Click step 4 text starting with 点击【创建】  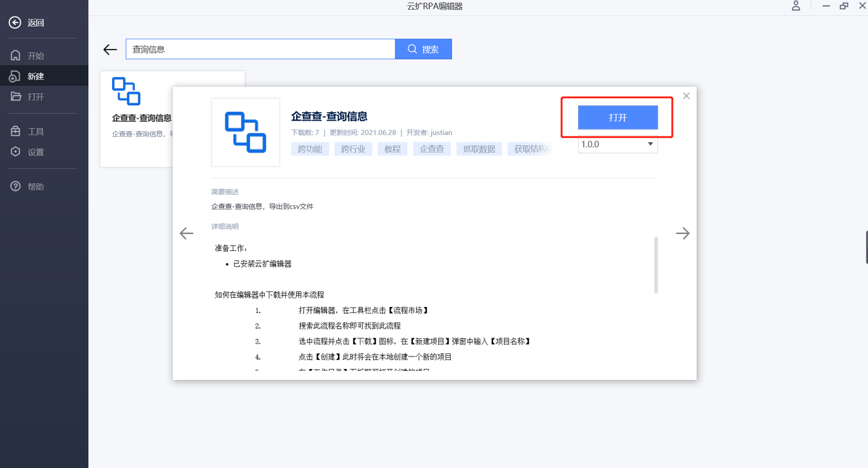[x=376, y=357]
